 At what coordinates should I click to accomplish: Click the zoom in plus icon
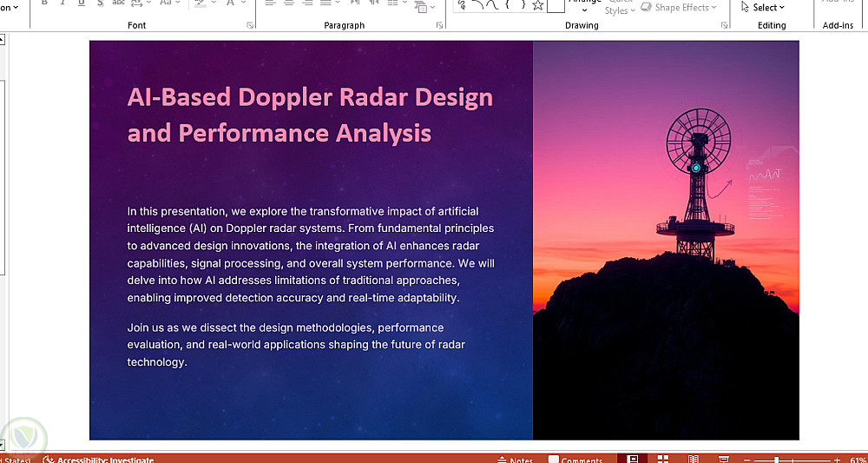coord(837,460)
